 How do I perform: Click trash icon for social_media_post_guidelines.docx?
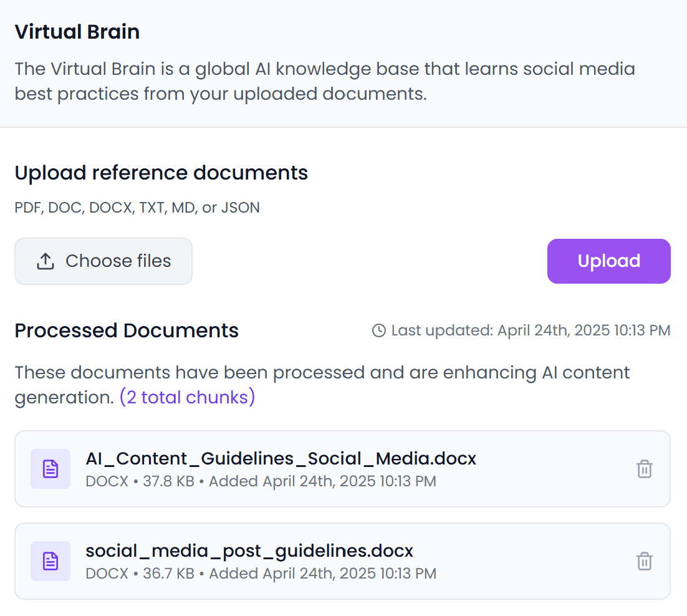tap(644, 561)
